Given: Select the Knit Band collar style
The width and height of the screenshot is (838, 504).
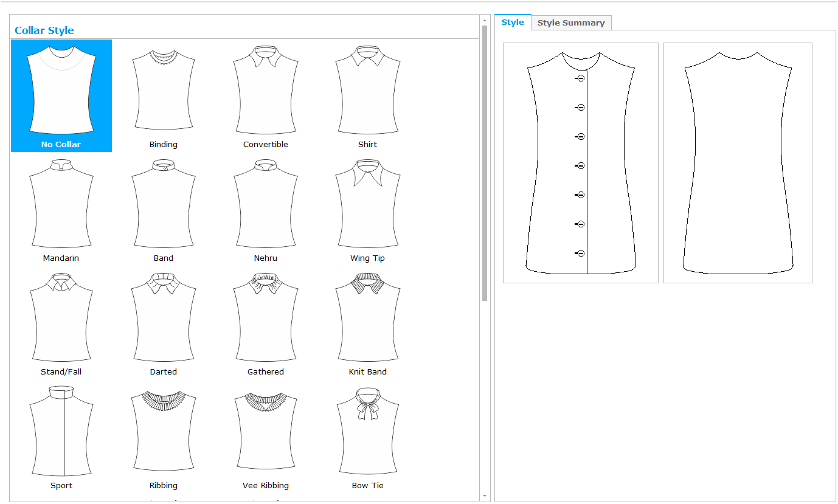Looking at the screenshot, I should (367, 323).
